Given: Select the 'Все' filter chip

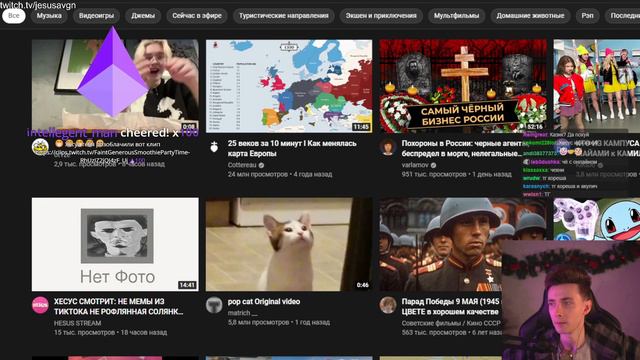Looking at the screenshot, I should [13, 16].
